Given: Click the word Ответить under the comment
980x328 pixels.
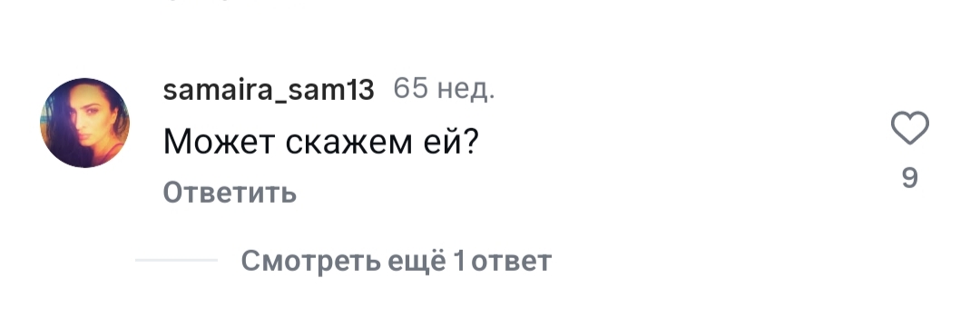Looking at the screenshot, I should click(230, 193).
